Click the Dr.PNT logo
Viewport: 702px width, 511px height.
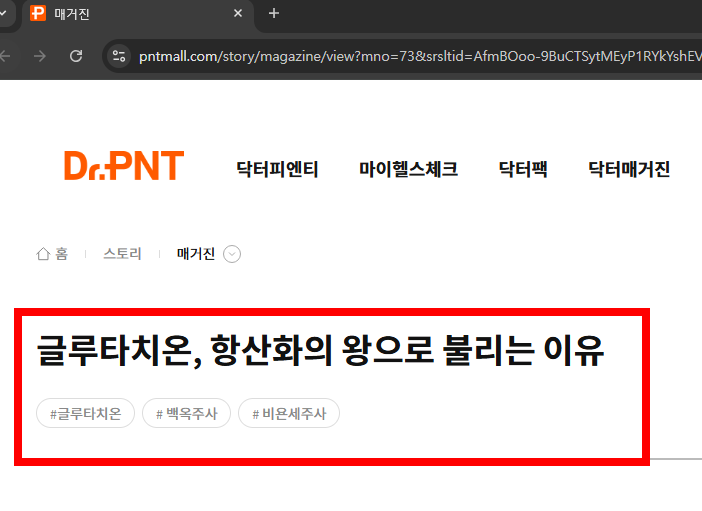[124, 166]
